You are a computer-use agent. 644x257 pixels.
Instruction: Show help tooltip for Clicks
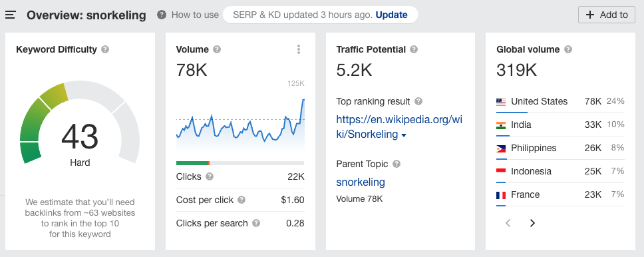pos(210,177)
